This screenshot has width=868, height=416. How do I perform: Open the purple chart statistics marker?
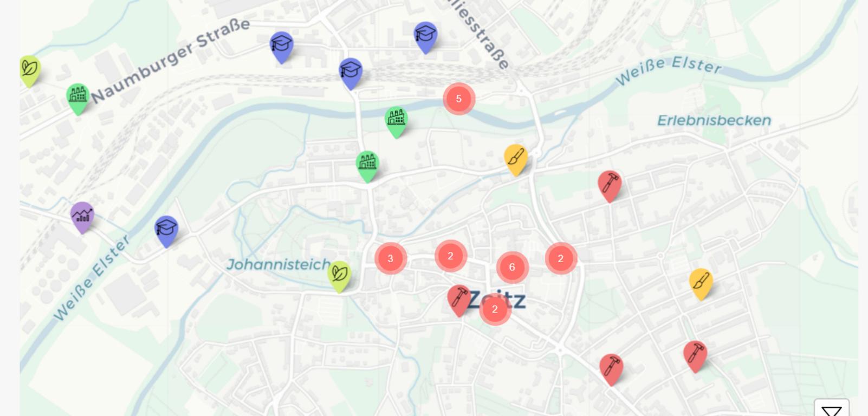(x=82, y=217)
